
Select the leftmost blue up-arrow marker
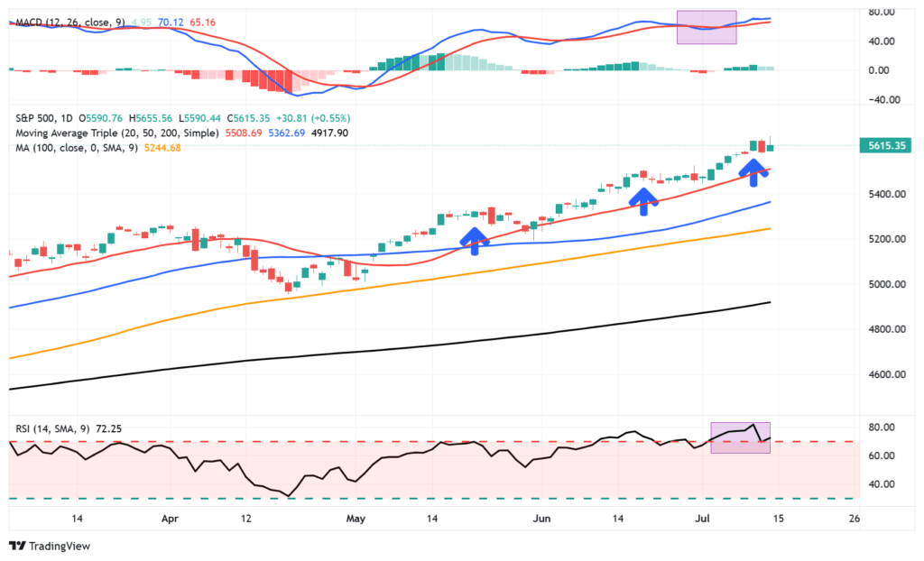(474, 239)
